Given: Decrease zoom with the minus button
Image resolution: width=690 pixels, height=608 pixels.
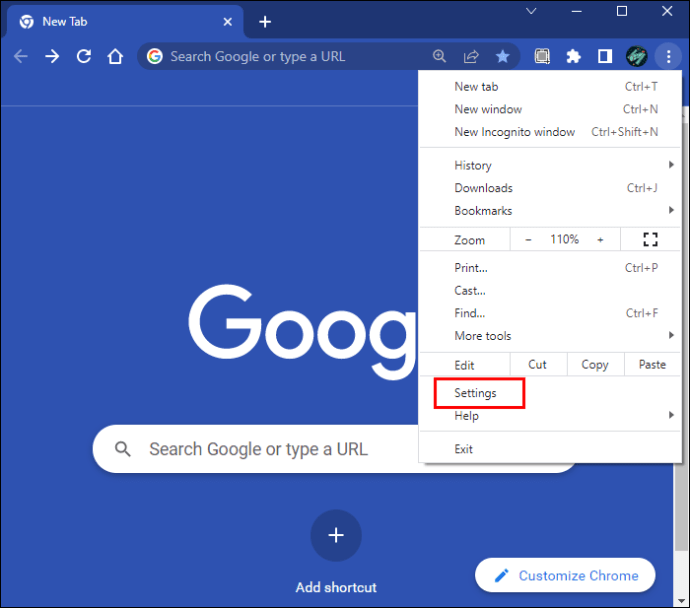Looking at the screenshot, I should coord(529,240).
